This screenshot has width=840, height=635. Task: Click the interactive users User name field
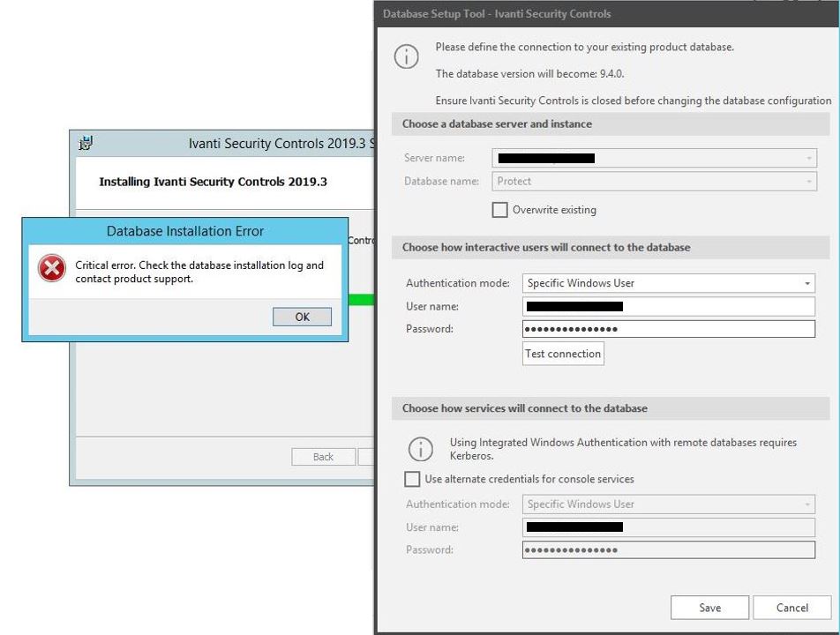coord(668,306)
